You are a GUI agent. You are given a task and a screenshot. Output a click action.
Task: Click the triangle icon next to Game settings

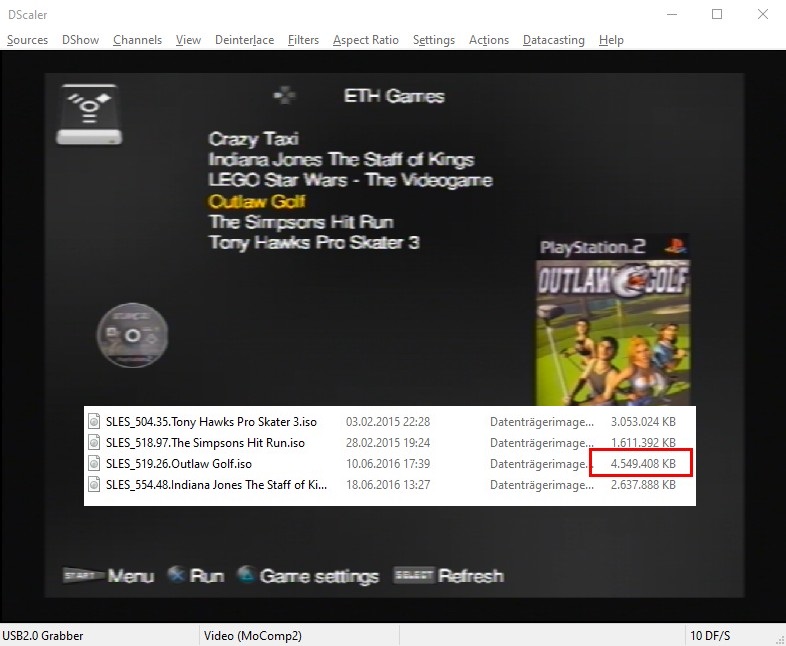pos(246,574)
